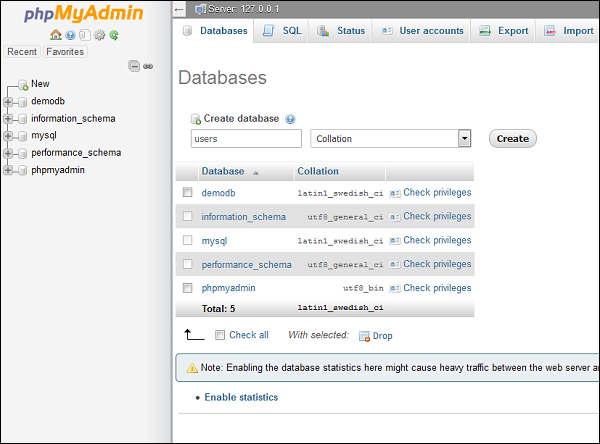Expand the mysql database tree node

[x=9, y=135]
